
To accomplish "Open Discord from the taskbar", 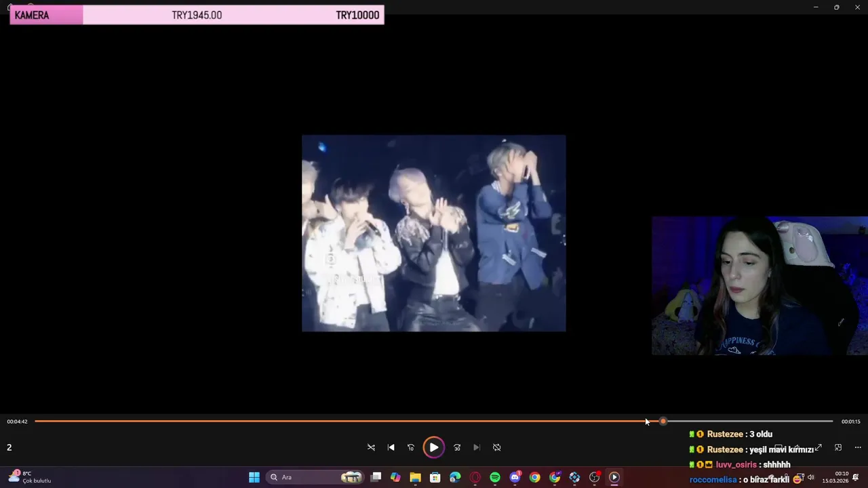I will pyautogui.click(x=515, y=477).
